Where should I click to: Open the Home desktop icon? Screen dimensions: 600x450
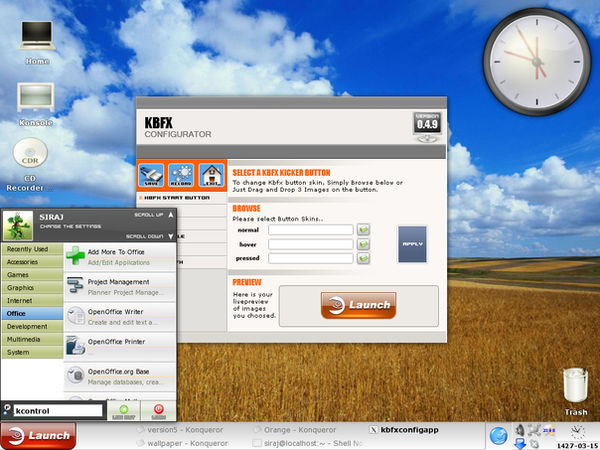[37, 42]
